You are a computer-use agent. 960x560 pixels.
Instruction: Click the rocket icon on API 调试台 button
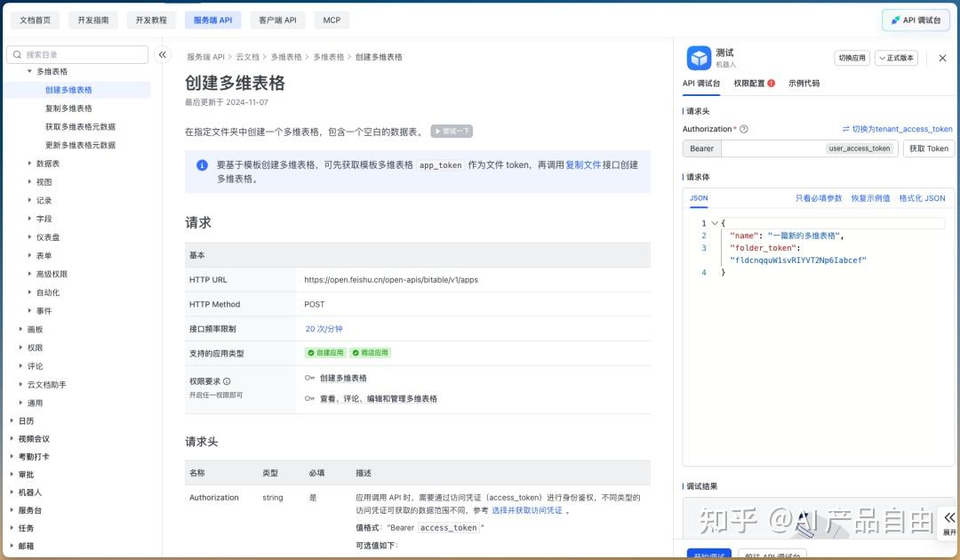pos(895,20)
